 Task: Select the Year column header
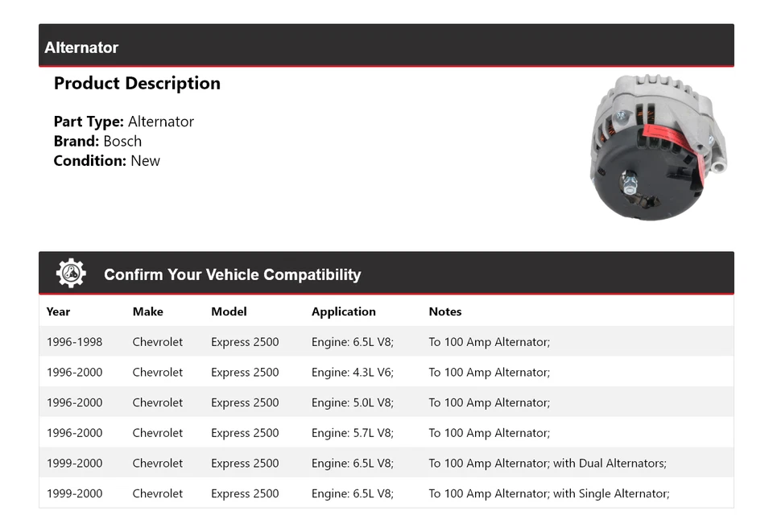point(58,311)
